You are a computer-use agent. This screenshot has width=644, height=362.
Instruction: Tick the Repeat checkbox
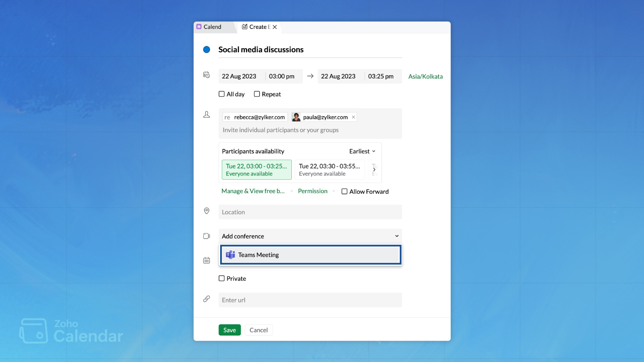click(257, 94)
